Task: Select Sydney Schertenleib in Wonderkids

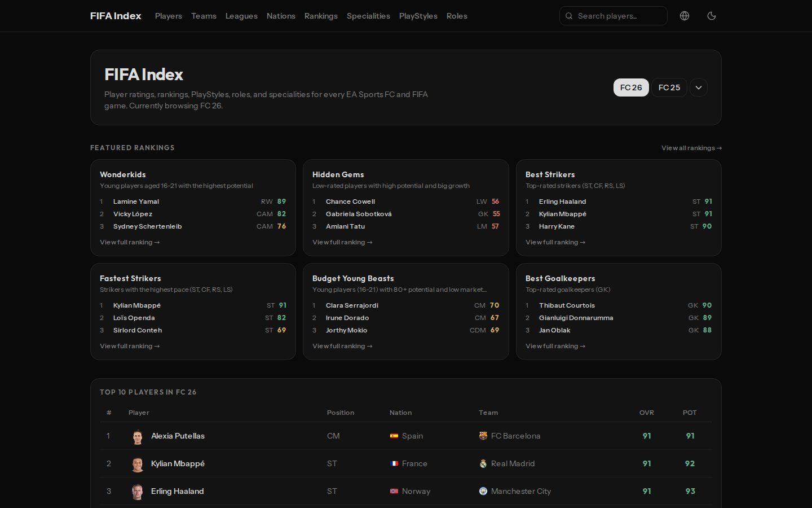Action: click(148, 226)
